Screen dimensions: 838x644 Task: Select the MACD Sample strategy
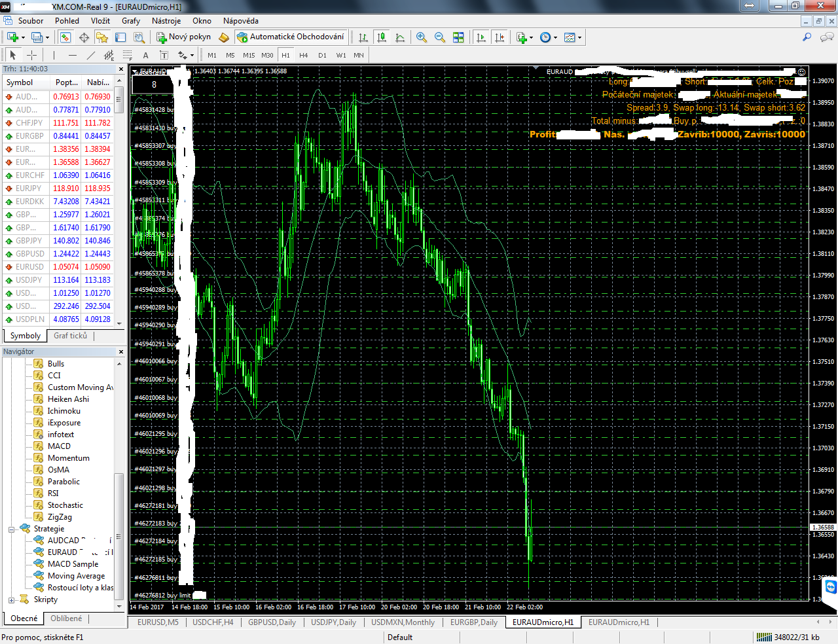(73, 564)
